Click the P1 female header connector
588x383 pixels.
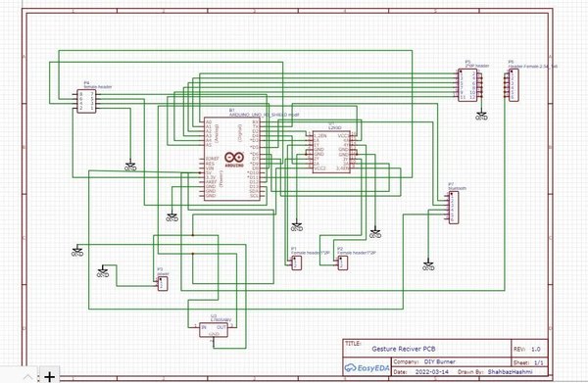click(297, 263)
